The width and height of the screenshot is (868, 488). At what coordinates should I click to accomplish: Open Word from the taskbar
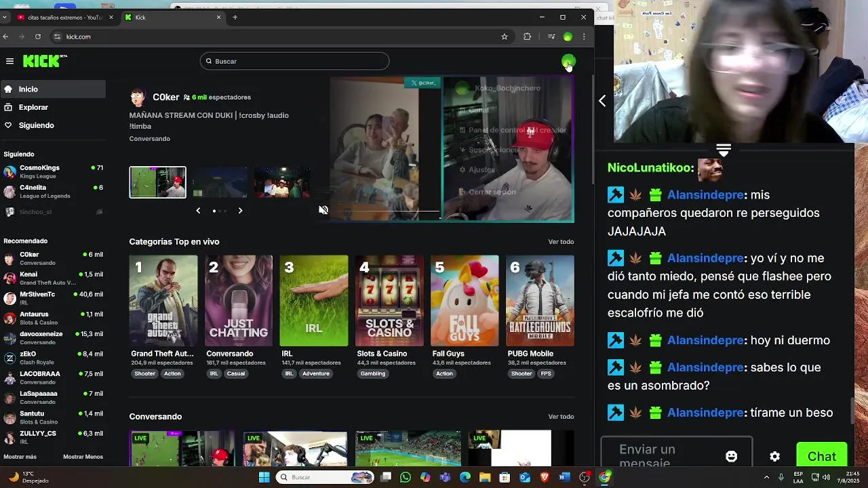pos(564,477)
